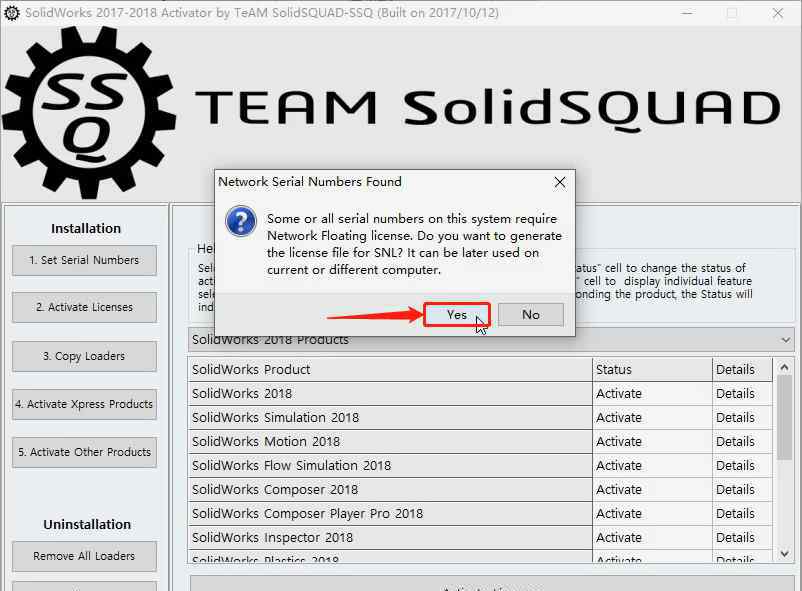The image size is (802, 591).
Task: Open Details for SolidWorks Flow Simulation 2018
Action: pos(742,466)
